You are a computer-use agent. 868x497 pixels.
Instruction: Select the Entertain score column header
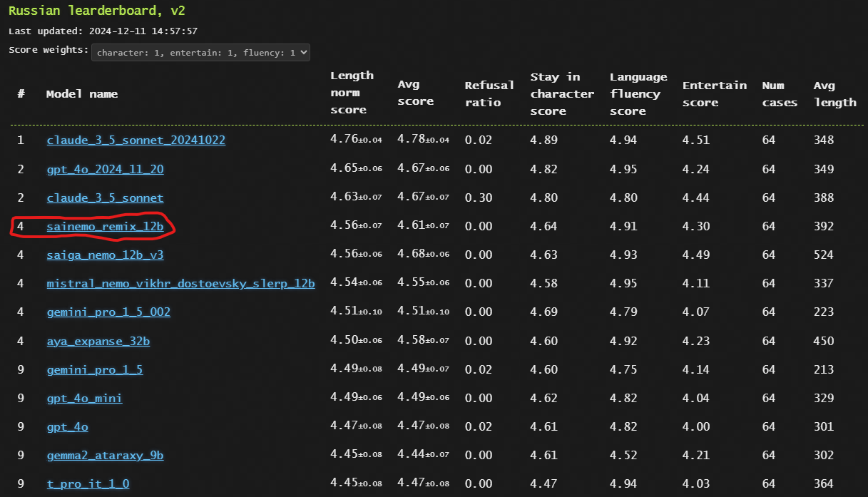714,93
